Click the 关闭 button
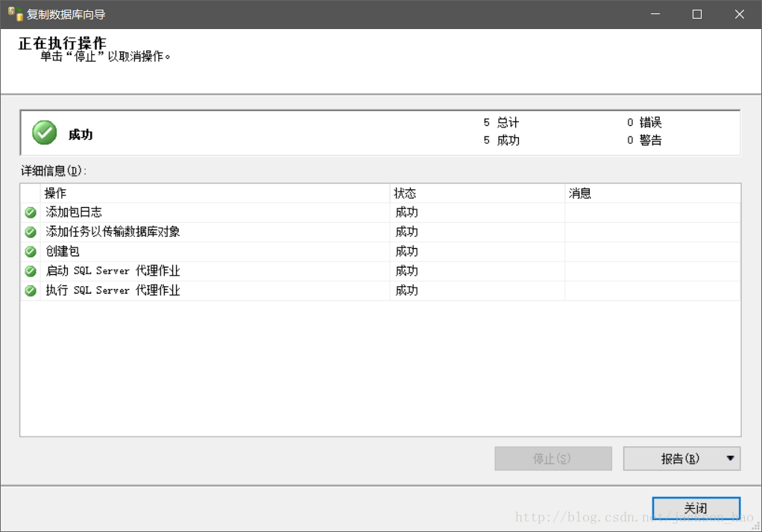Image resolution: width=762 pixels, height=532 pixels. pos(696,508)
